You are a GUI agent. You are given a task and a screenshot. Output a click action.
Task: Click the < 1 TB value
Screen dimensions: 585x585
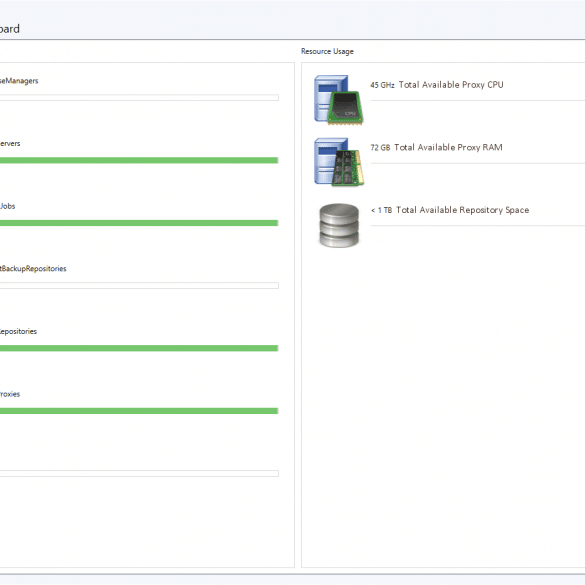[381, 210]
